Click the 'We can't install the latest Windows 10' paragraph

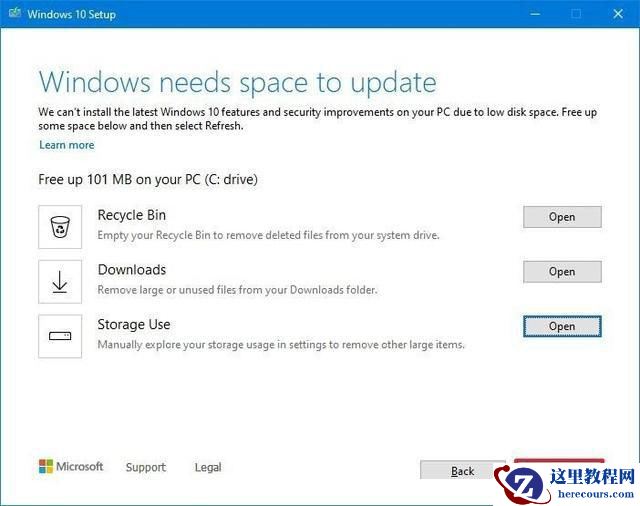tap(318, 119)
